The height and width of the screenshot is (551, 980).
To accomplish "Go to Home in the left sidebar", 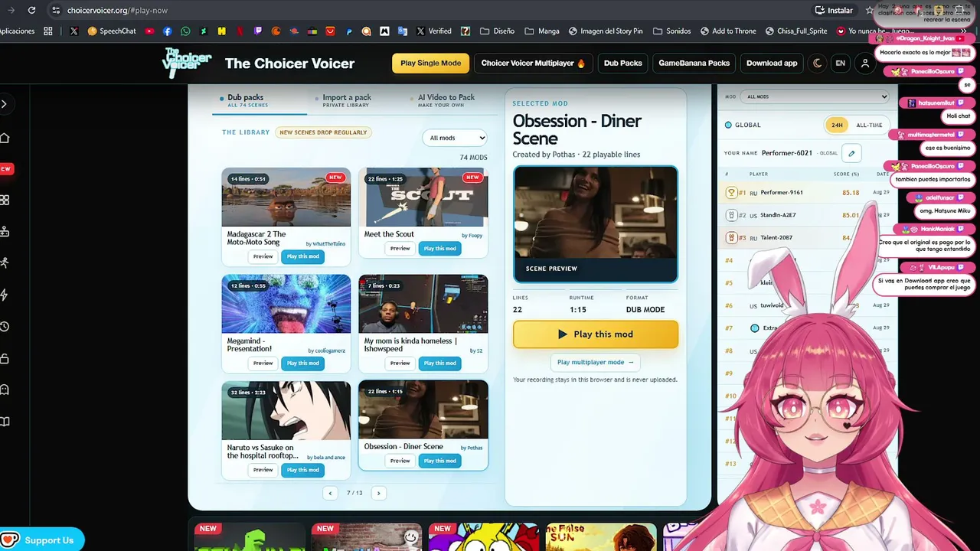I will click(x=5, y=138).
